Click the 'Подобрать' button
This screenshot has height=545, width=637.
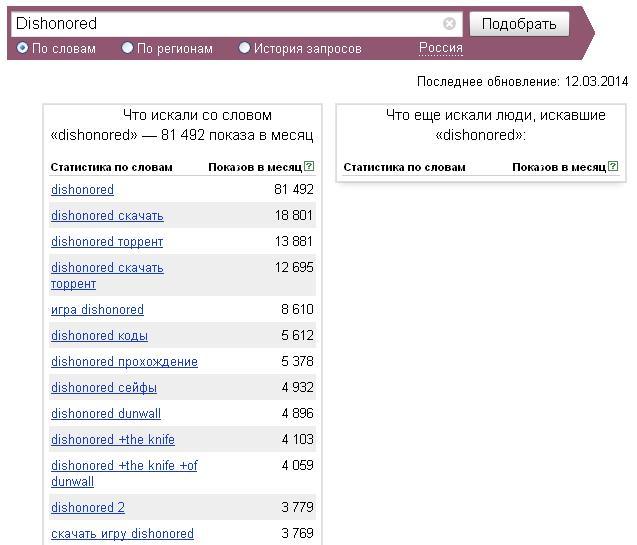point(519,24)
